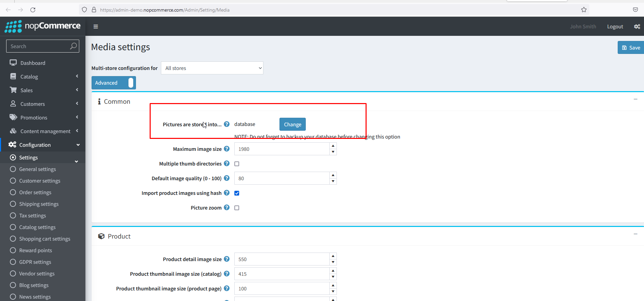Open the John Smith account link

point(583,27)
